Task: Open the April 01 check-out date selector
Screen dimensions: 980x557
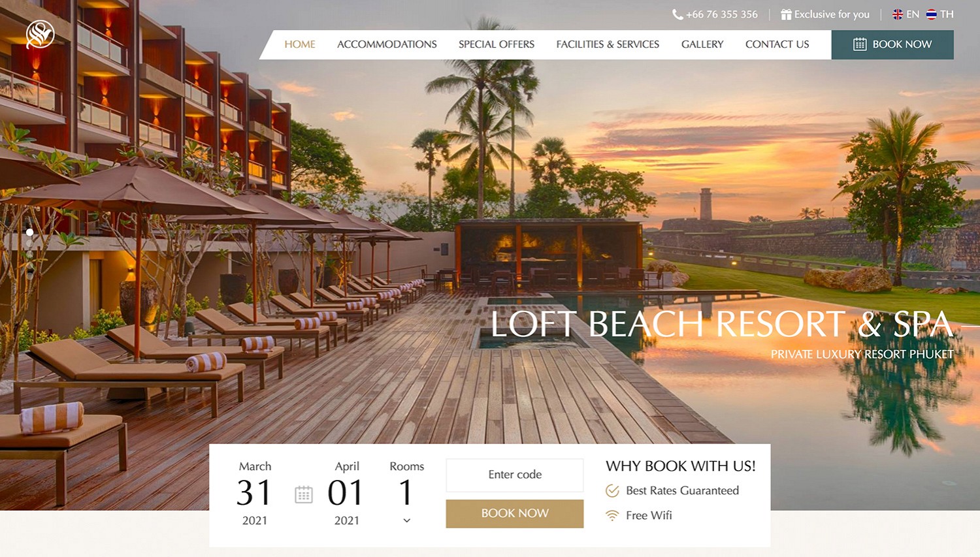Action: 346,493
